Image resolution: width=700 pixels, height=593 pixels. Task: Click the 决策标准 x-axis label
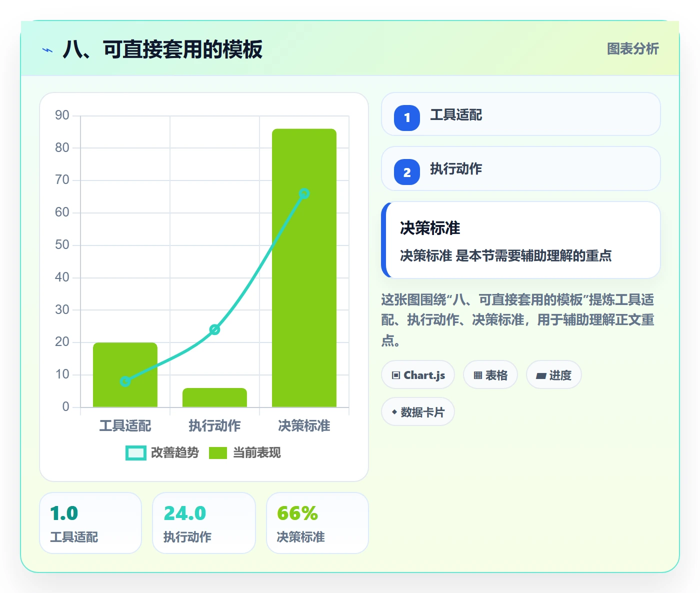(304, 426)
